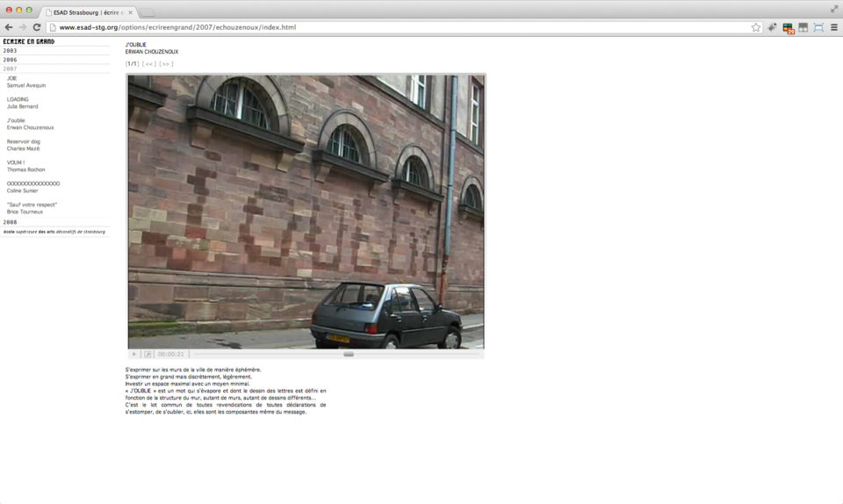Open the JOIE project by Samuel Avequin

pos(25,82)
